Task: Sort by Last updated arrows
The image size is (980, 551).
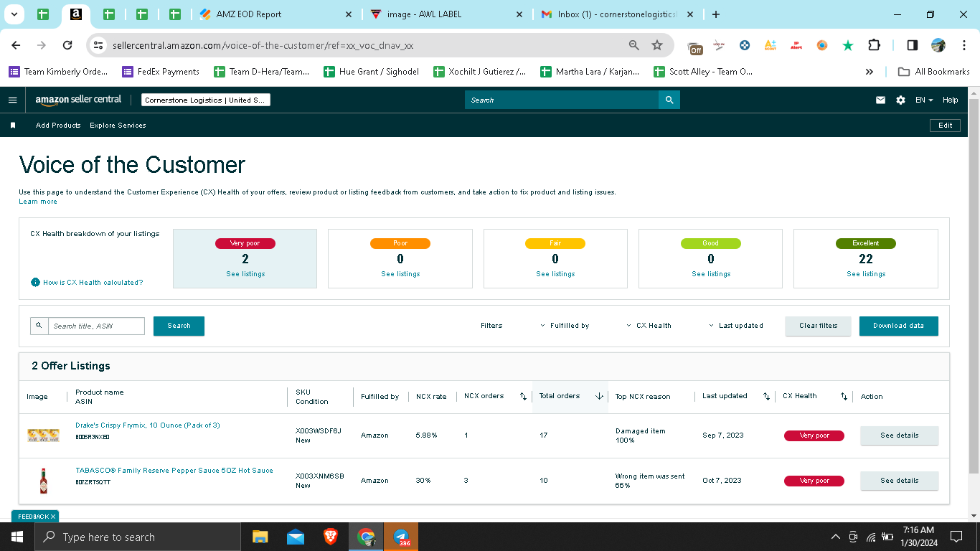Action: (x=766, y=397)
